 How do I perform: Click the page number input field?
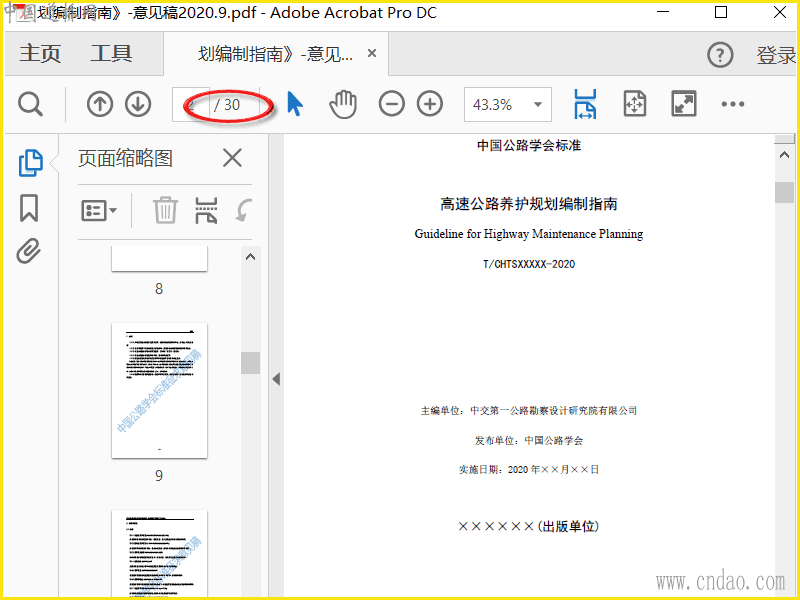pos(191,105)
